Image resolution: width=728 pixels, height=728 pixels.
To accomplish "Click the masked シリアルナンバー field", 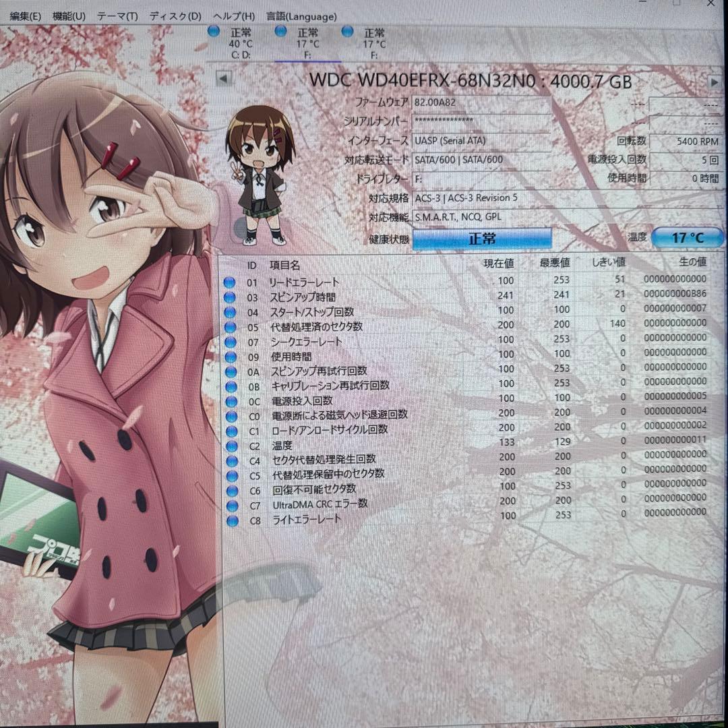I will point(482,123).
